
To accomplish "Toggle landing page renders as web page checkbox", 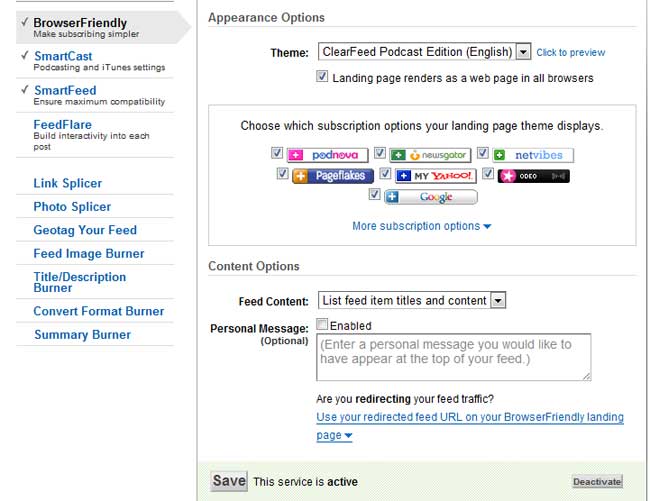I will pos(322,77).
